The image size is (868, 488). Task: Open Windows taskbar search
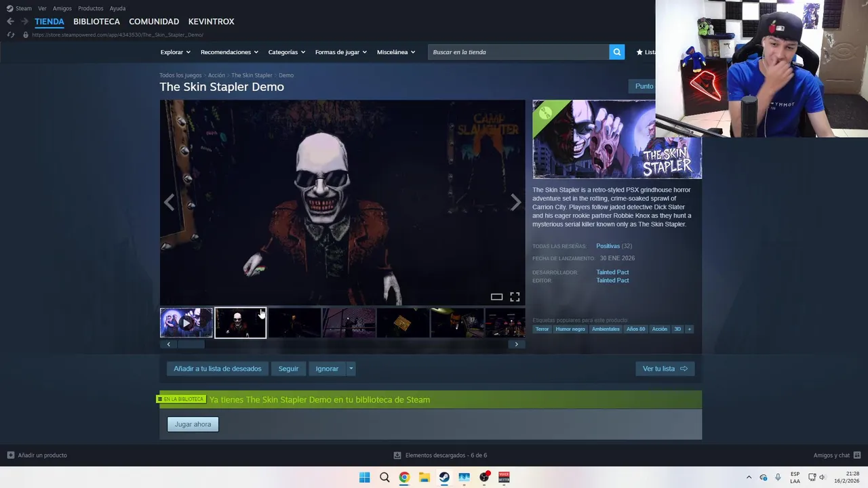384,477
